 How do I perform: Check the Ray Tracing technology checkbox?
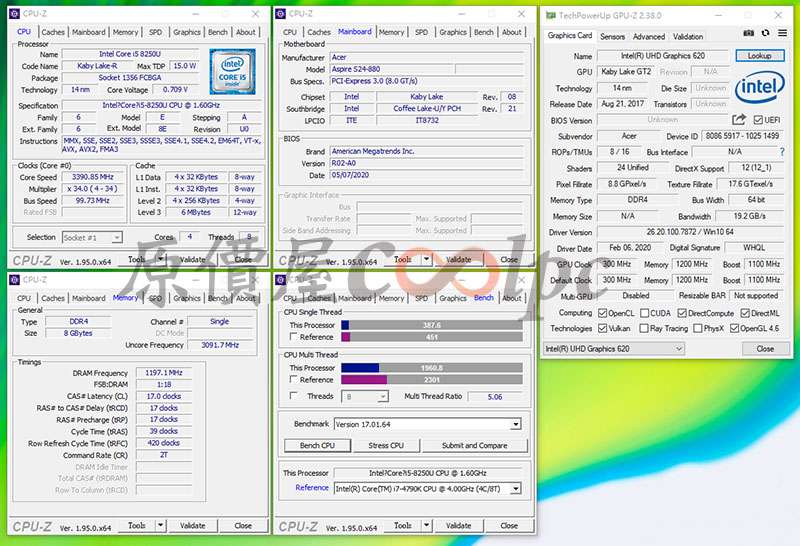coord(642,328)
